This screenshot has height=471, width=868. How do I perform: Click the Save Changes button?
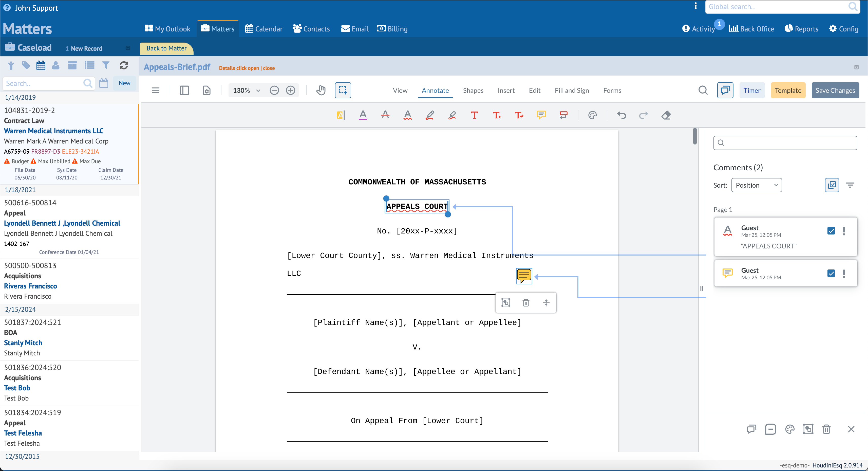point(835,90)
